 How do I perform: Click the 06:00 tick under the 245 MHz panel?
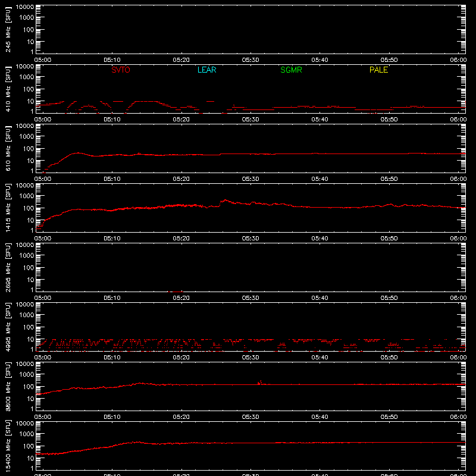(458, 60)
